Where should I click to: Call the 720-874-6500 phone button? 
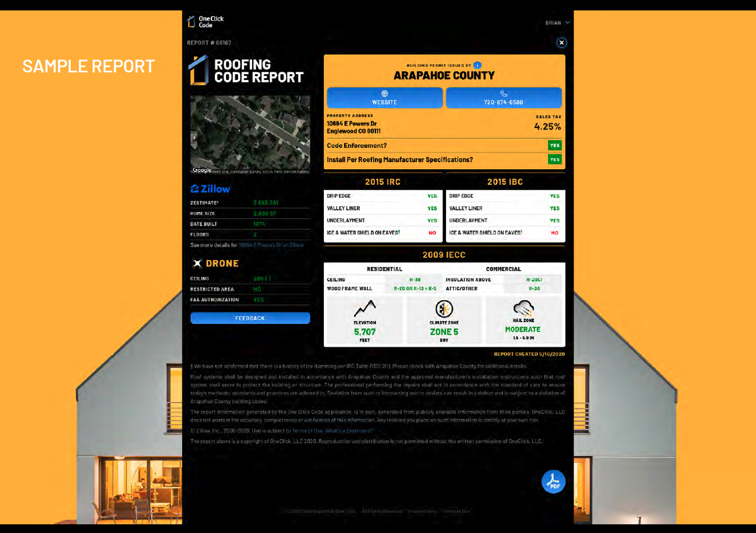(x=503, y=98)
